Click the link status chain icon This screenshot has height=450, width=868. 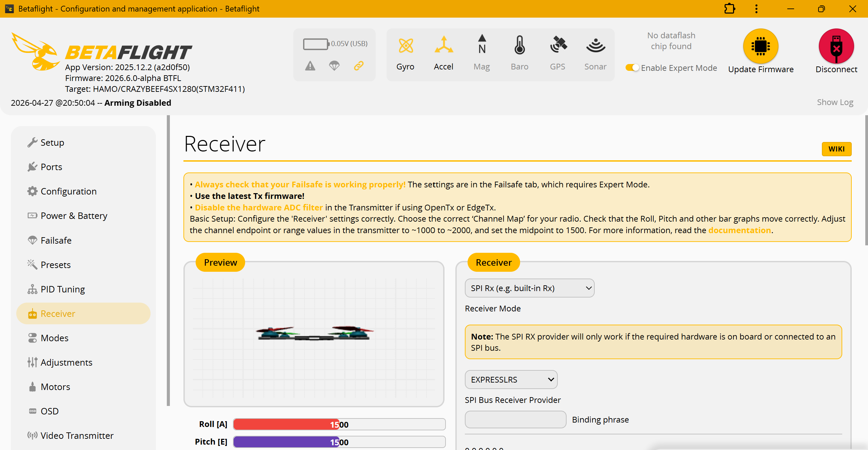point(359,66)
